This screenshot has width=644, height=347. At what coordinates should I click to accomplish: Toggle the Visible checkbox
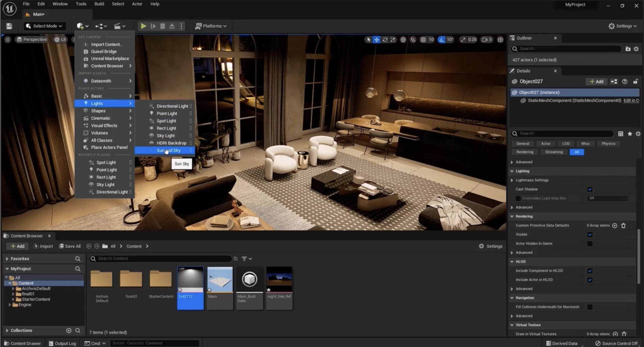point(589,235)
